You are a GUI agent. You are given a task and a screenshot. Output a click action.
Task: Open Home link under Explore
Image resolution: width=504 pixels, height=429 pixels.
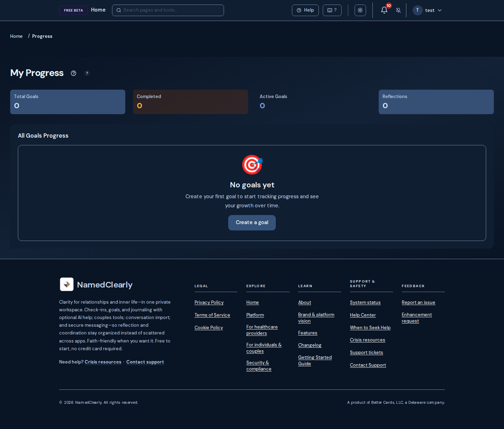(x=252, y=302)
